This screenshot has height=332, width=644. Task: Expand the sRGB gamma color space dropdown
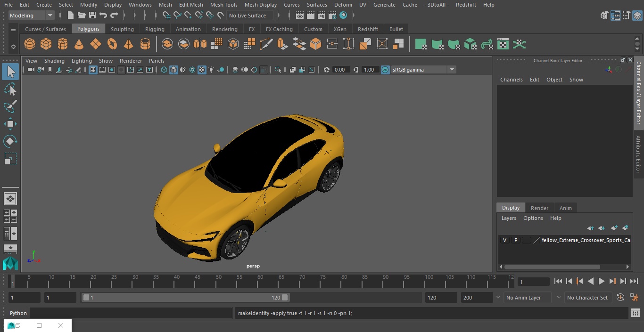click(x=451, y=70)
